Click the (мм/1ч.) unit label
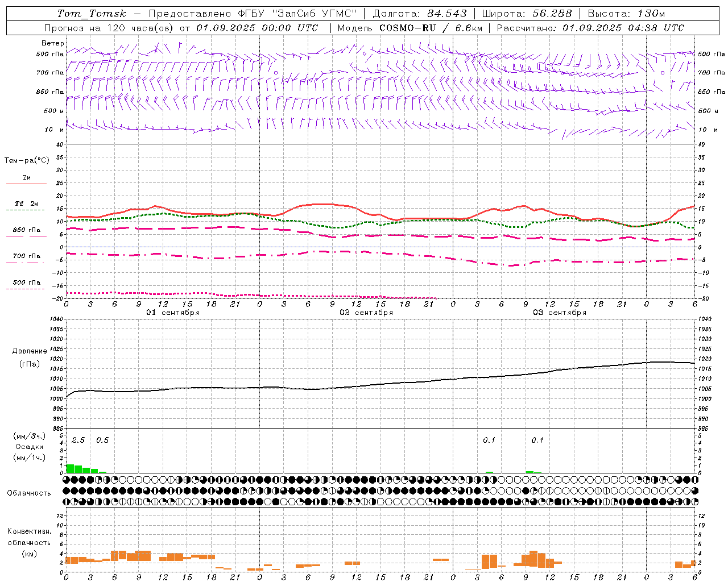Viewport: 728px width, 582px height. tap(29, 458)
